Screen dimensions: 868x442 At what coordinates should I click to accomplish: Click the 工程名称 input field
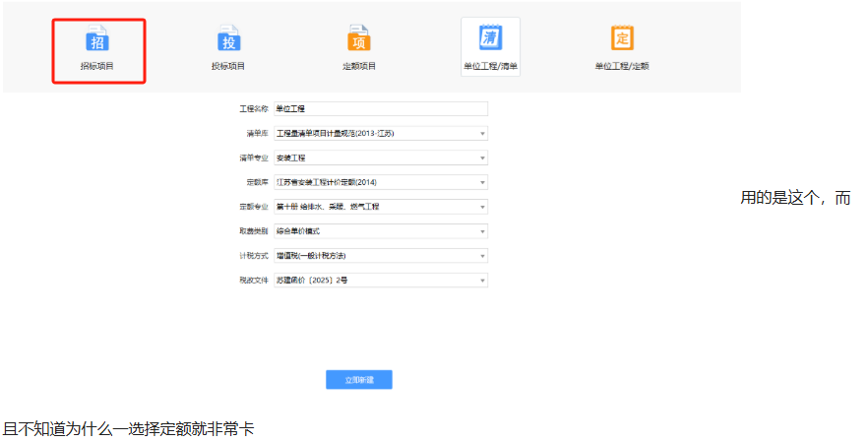[x=381, y=108]
